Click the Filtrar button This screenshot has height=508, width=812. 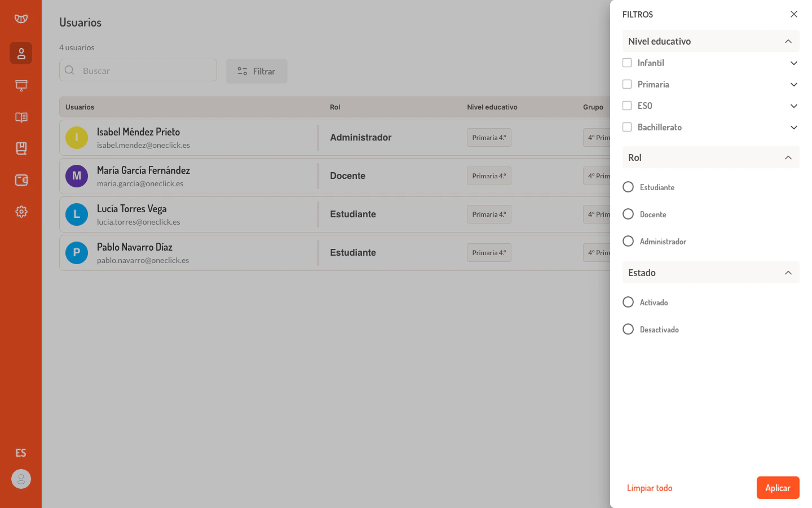257,71
